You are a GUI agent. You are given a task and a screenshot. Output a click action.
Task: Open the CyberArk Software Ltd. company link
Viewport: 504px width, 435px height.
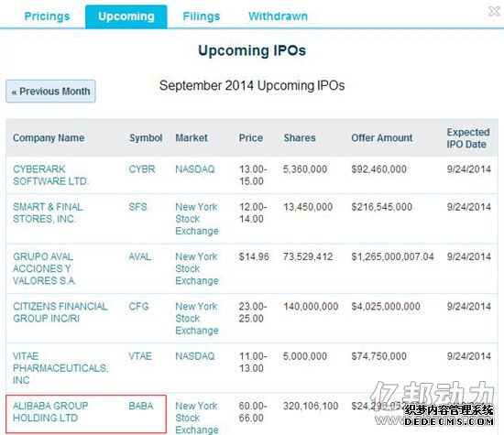click(x=50, y=175)
